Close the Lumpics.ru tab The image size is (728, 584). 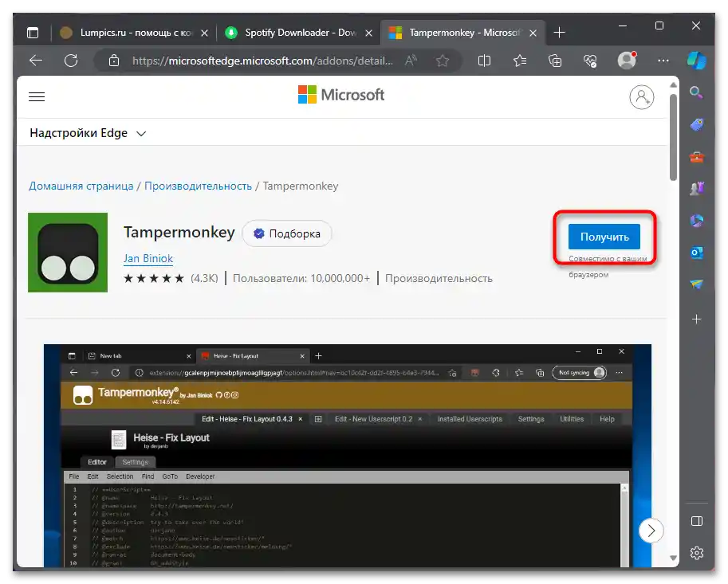pos(204,33)
